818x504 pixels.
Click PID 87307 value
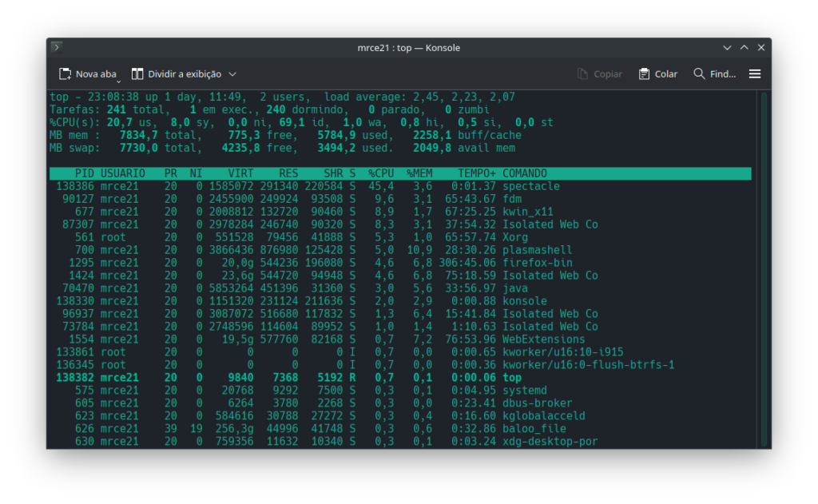[x=77, y=224]
